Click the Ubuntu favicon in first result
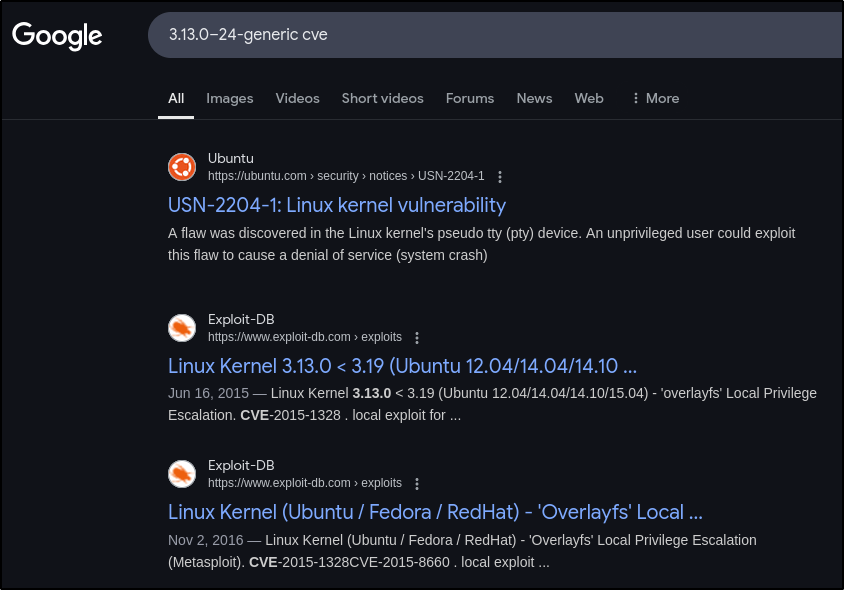 pyautogui.click(x=182, y=167)
